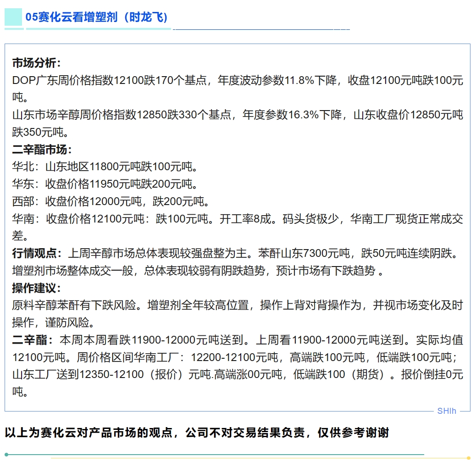The image size is (476, 467).
Task: Select the '操作建议:' heading
Action: (x=37, y=288)
